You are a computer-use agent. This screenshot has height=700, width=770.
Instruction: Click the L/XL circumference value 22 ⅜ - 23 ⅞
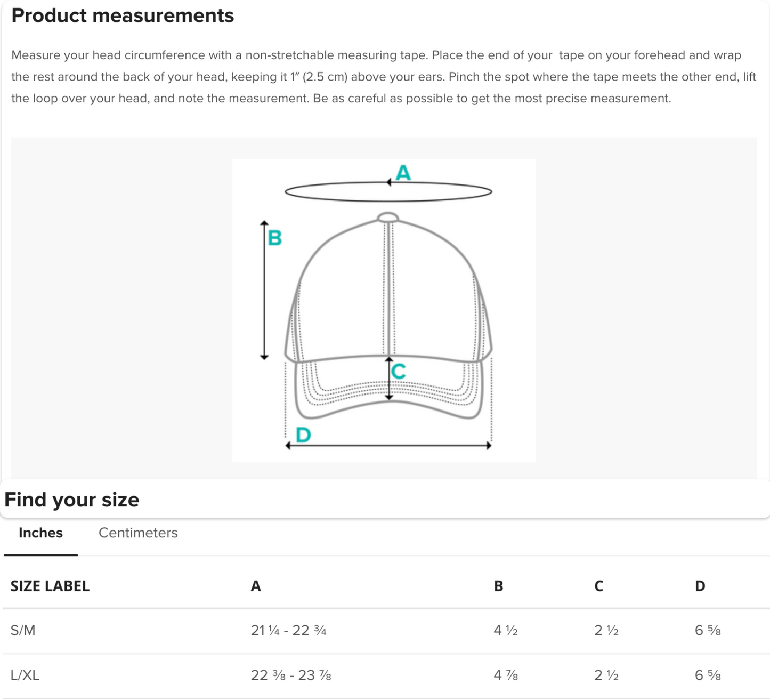point(291,675)
